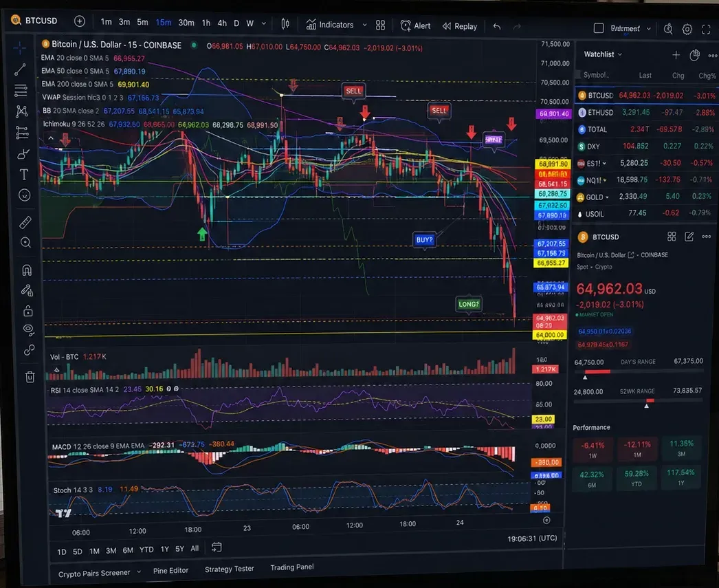Open the Strategy Tester tab
Screen dimensions: 719x588
[x=230, y=569]
